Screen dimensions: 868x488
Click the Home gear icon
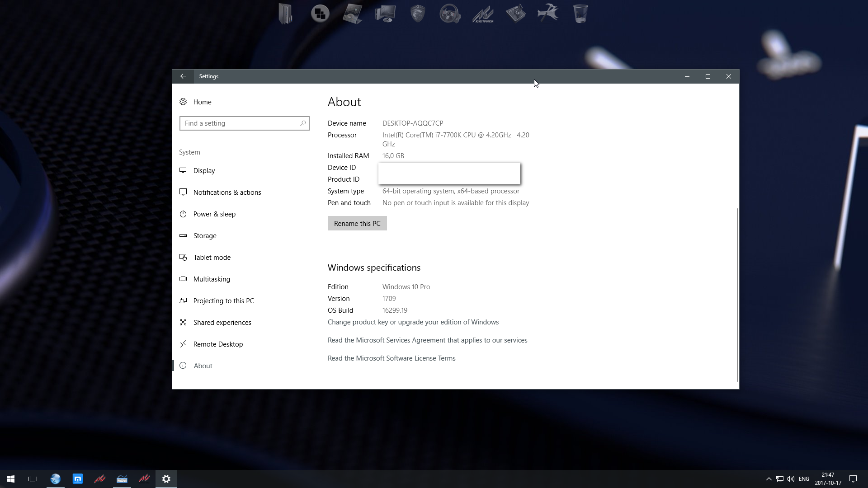(183, 102)
